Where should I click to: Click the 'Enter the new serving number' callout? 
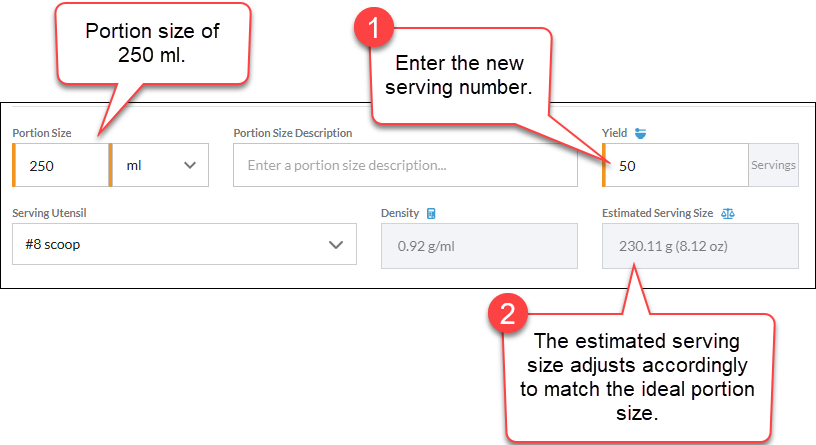tap(459, 75)
